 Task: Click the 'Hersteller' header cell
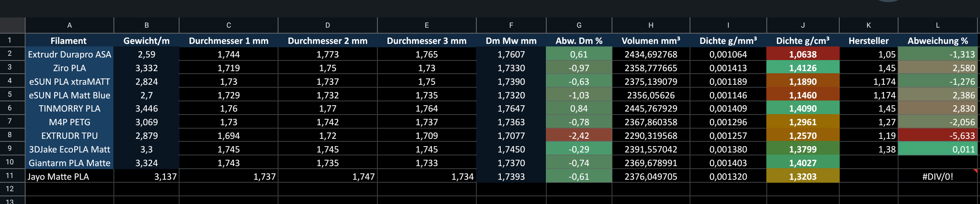click(868, 40)
